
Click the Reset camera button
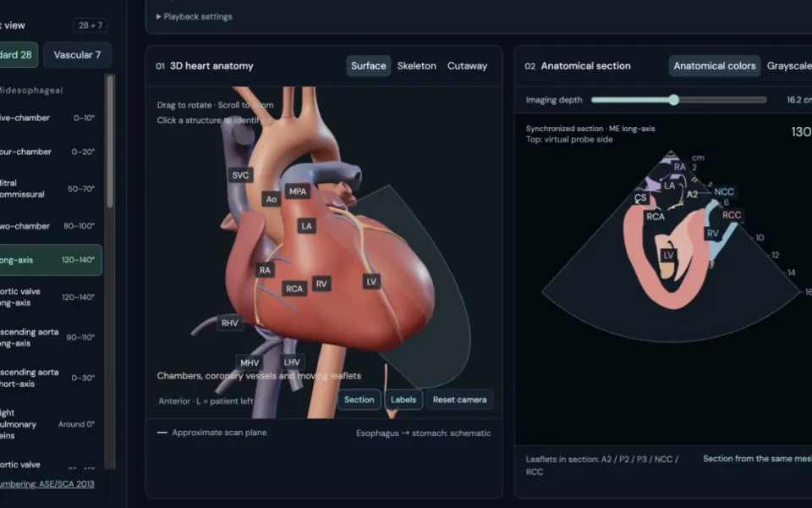(x=459, y=400)
